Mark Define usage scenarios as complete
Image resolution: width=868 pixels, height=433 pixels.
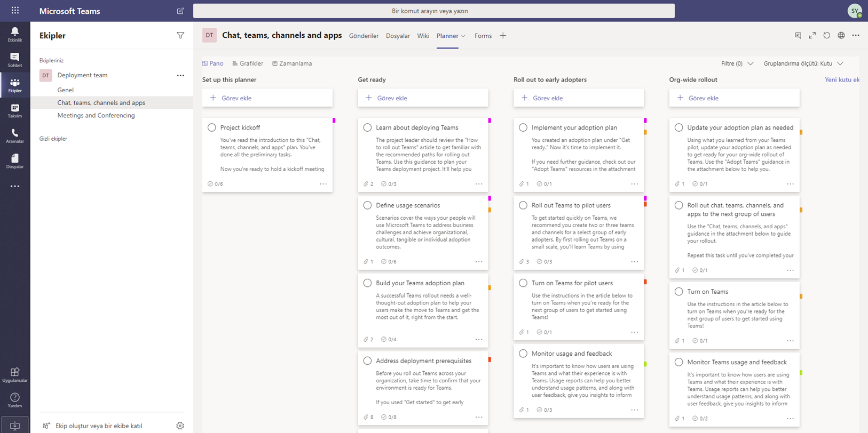pos(367,205)
